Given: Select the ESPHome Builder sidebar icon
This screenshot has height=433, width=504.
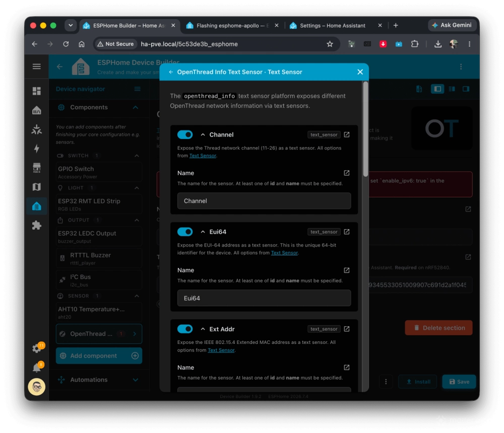Looking at the screenshot, I should pos(37,206).
